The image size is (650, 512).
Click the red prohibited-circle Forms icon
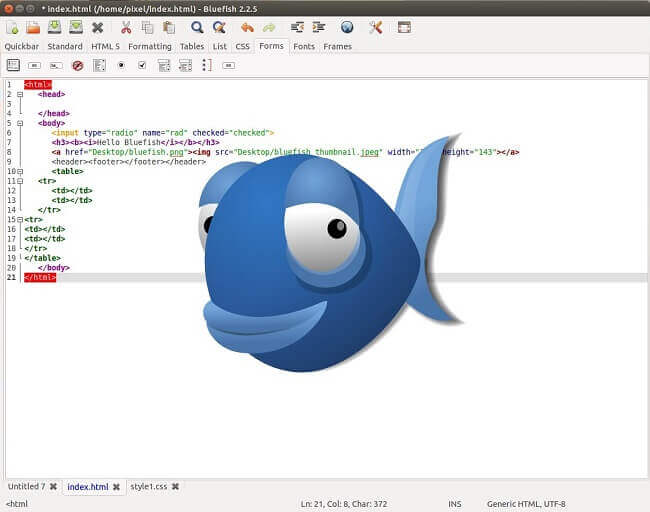78,66
